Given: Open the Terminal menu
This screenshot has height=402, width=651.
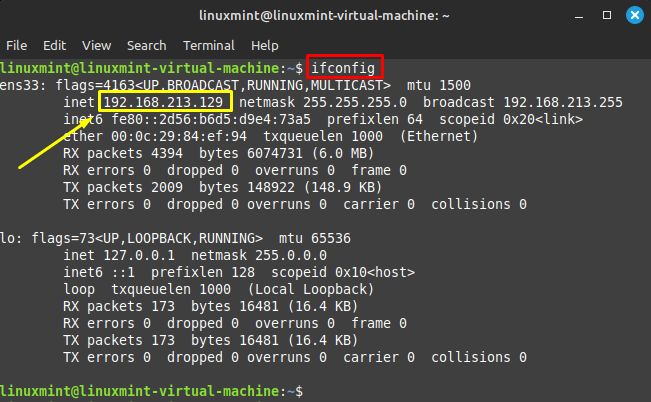Looking at the screenshot, I should coord(209,46).
